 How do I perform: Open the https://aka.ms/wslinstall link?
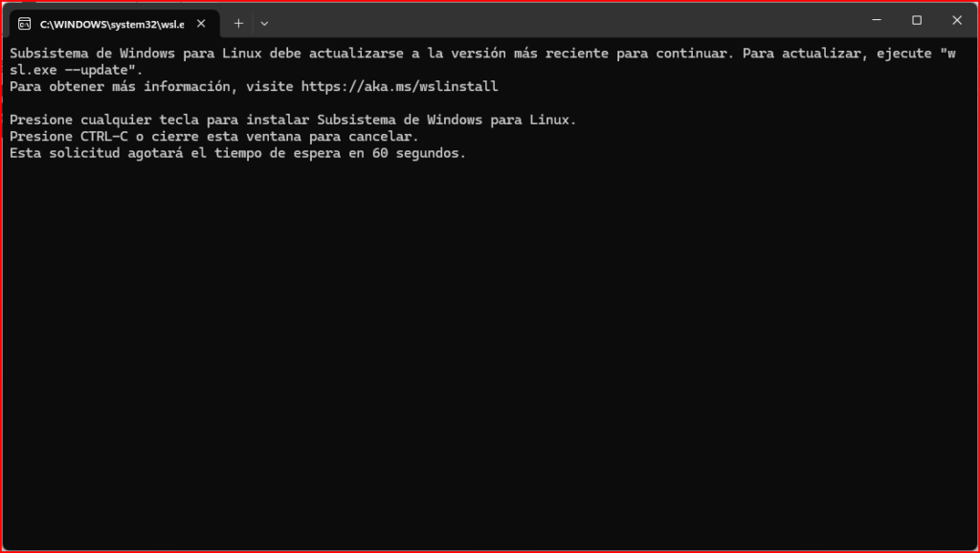[399, 86]
